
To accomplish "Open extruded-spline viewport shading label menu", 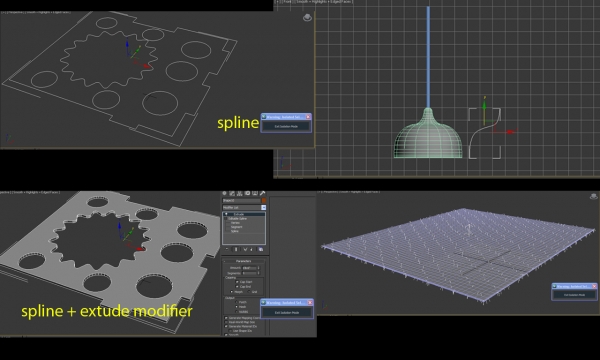I will point(36,192).
